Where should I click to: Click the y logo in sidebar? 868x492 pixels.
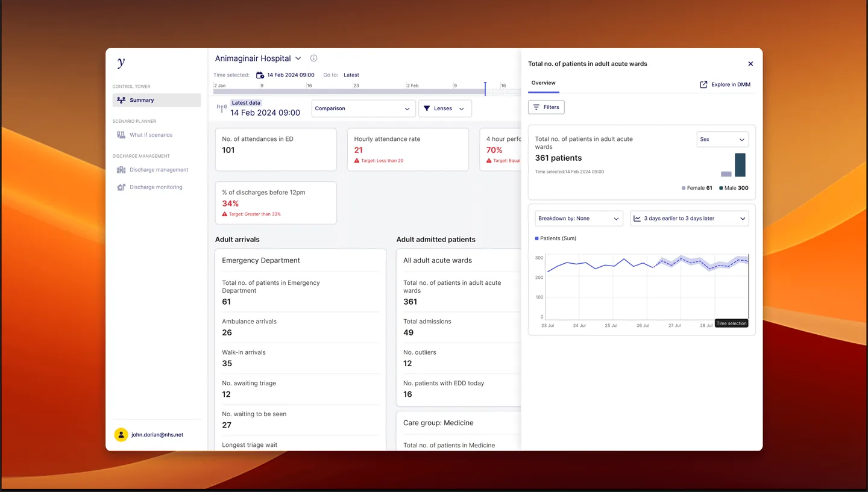(x=121, y=62)
